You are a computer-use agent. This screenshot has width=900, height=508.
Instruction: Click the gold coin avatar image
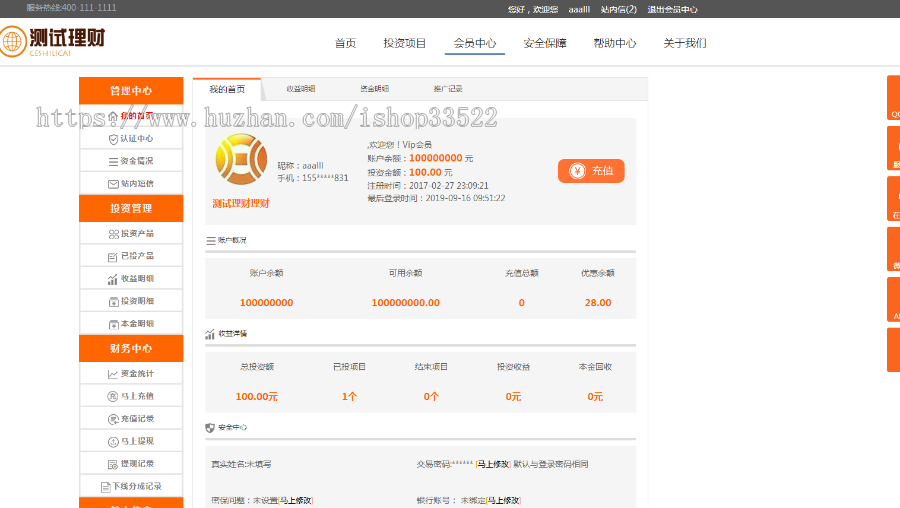tap(241, 159)
